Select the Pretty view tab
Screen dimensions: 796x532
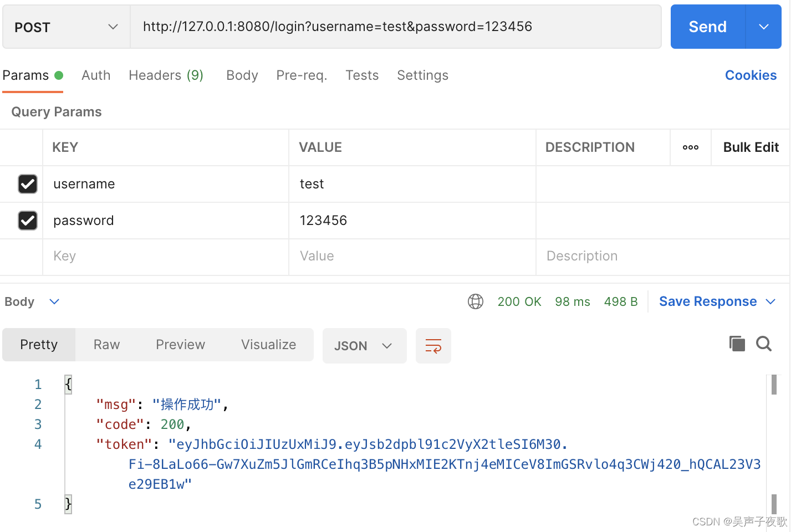39,345
